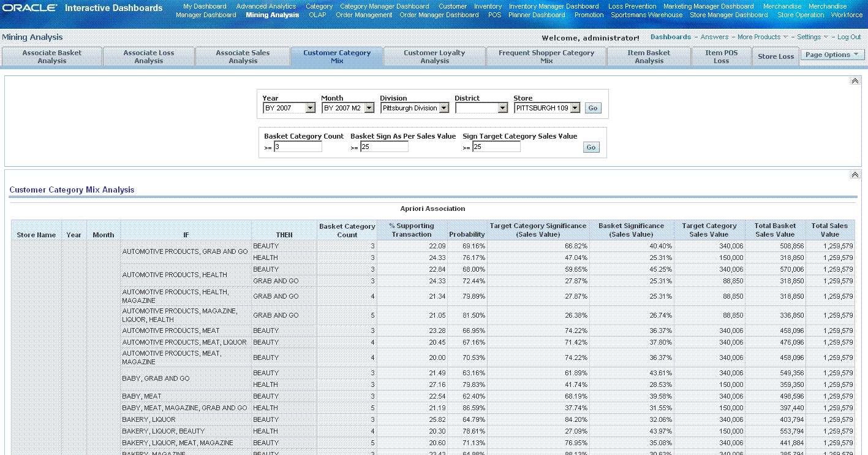Open the Settings menu
The width and height of the screenshot is (868, 455).
812,37
